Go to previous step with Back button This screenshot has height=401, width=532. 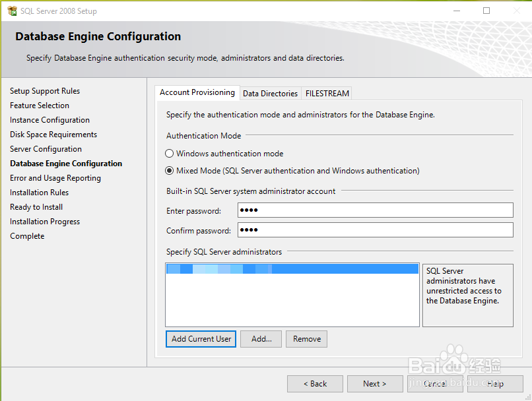point(315,384)
